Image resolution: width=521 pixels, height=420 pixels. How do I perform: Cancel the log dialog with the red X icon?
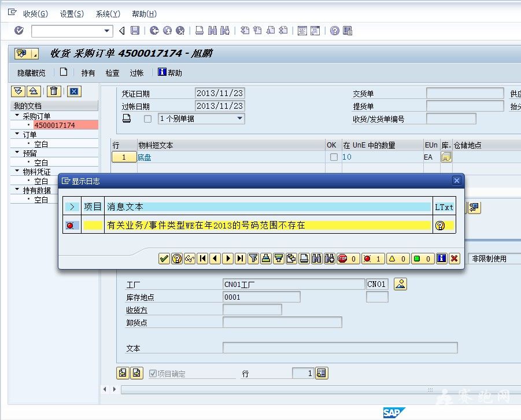pos(455,259)
